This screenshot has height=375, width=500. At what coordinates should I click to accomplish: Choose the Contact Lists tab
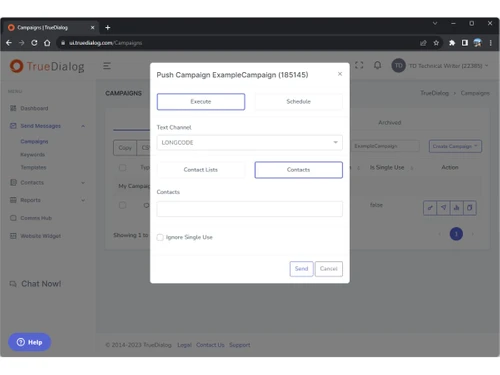tap(201, 170)
